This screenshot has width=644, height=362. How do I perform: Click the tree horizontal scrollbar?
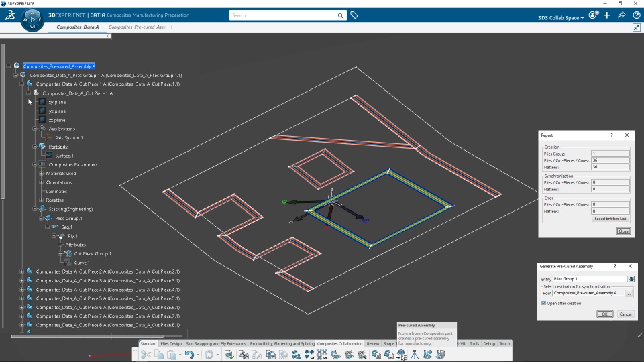tap(87, 336)
